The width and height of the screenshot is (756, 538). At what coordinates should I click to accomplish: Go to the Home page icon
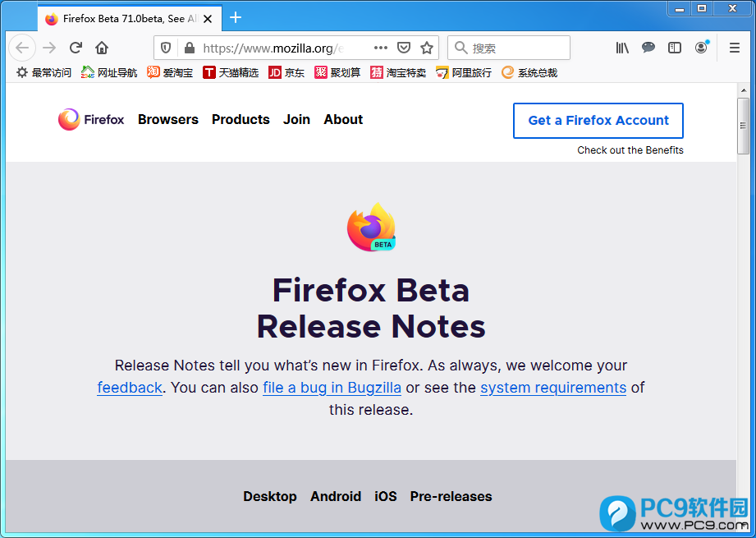click(x=102, y=48)
